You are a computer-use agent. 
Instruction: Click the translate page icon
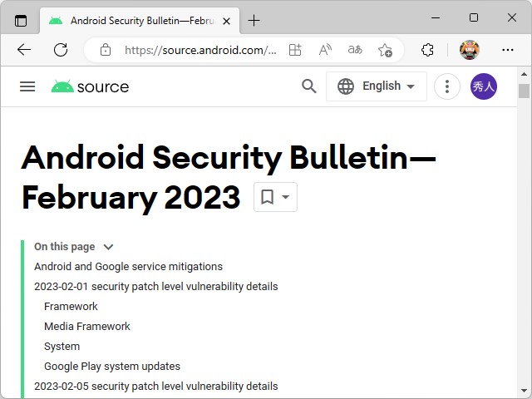355,50
